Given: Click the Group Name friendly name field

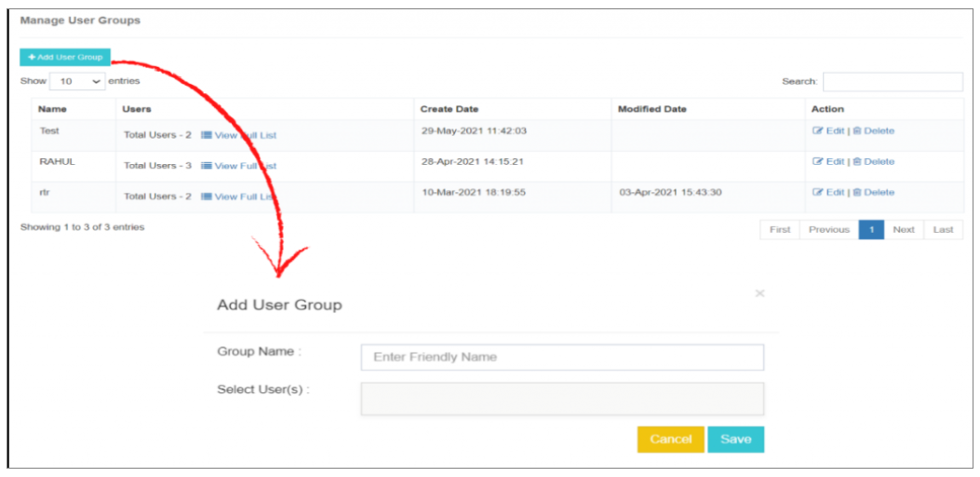Looking at the screenshot, I should tap(562, 358).
